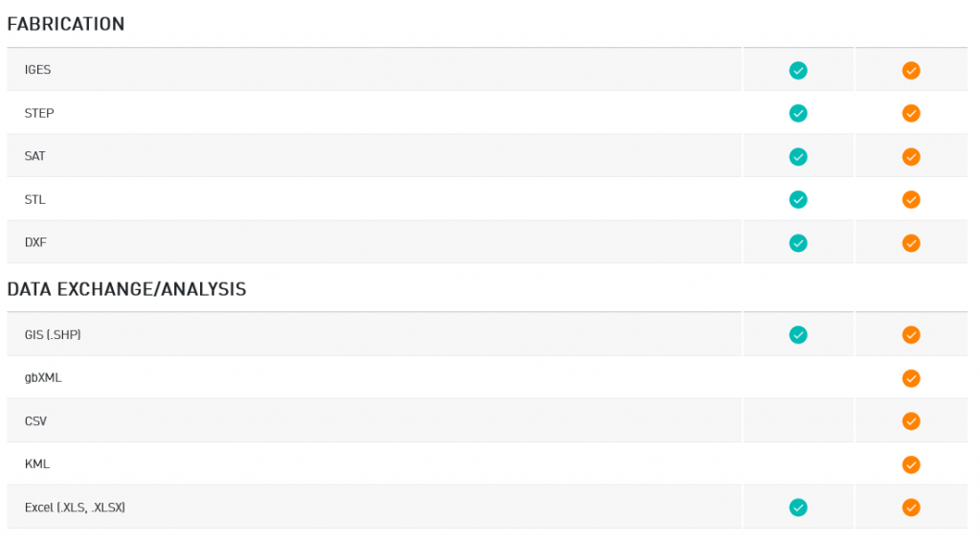Click teal checkmark in Excel row

pos(798,507)
